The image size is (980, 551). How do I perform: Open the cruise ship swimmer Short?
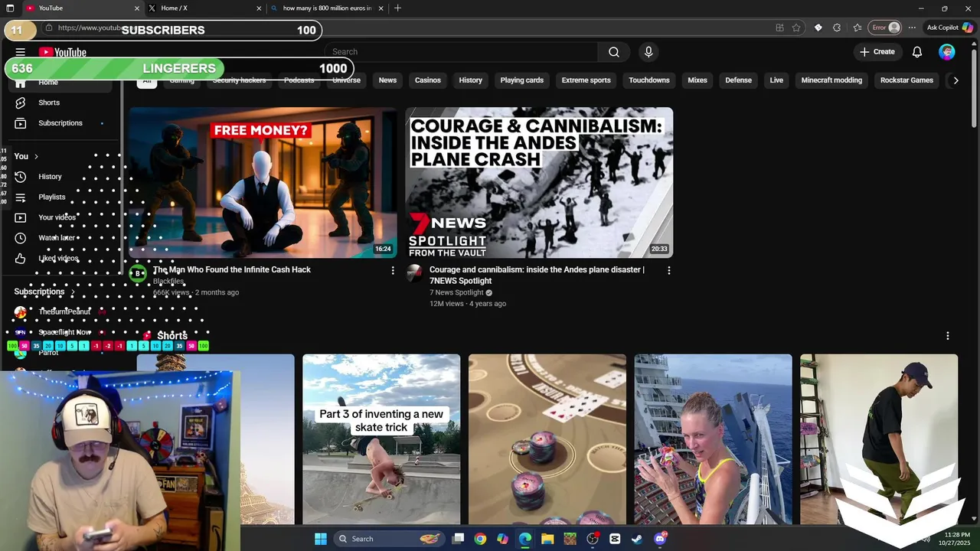coord(713,439)
